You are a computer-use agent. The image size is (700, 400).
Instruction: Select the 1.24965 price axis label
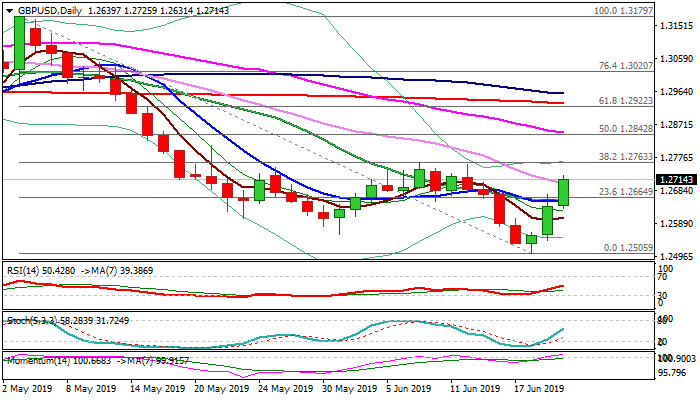(676, 256)
